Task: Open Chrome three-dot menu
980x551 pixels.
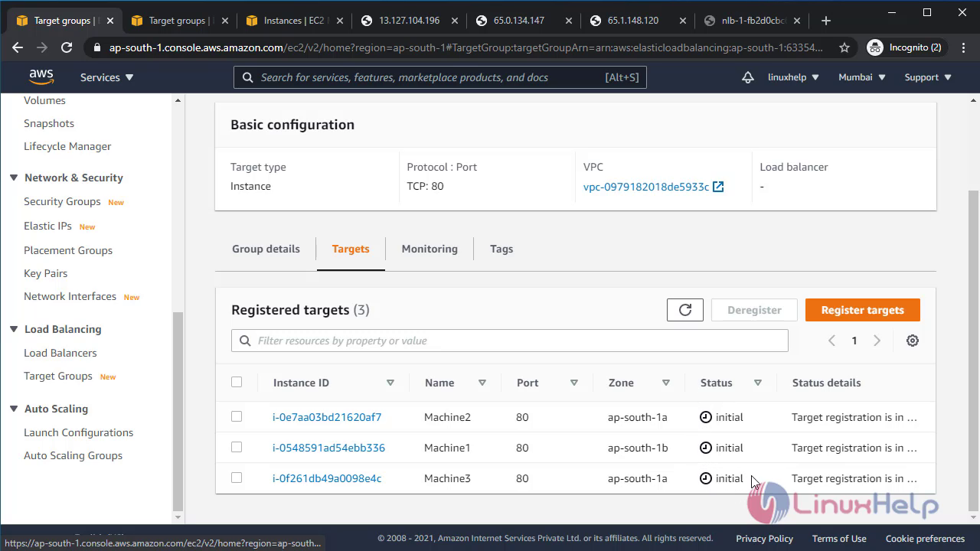Action: pyautogui.click(x=962, y=47)
